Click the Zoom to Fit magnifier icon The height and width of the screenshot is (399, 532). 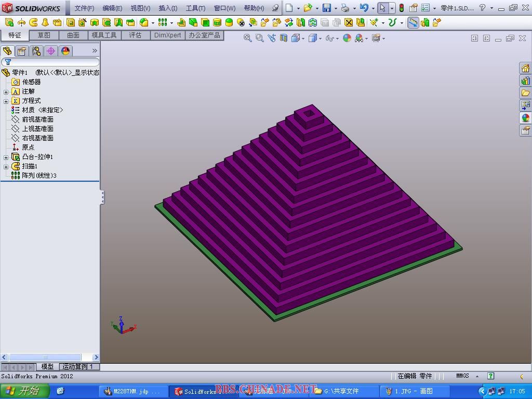pos(248,38)
